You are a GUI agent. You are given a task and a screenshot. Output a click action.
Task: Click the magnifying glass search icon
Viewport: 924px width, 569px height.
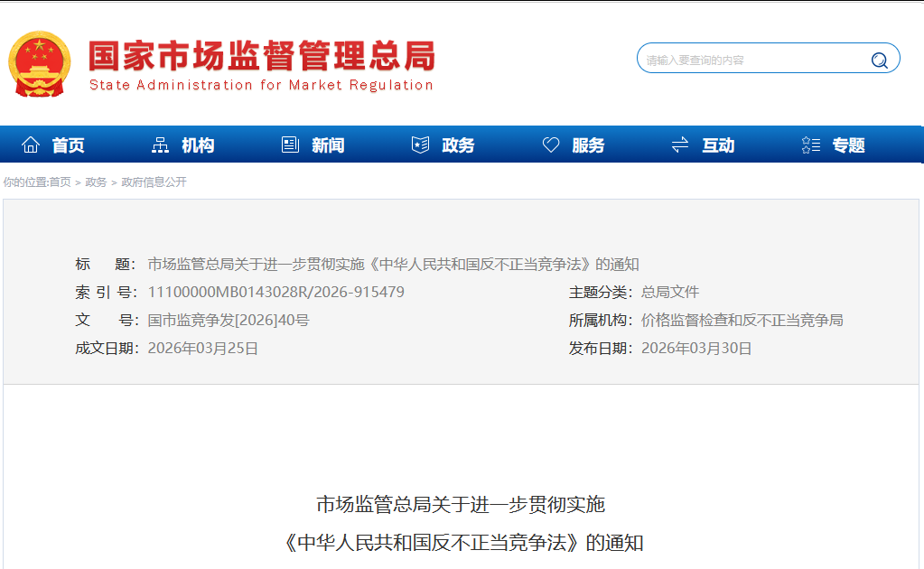(879, 61)
